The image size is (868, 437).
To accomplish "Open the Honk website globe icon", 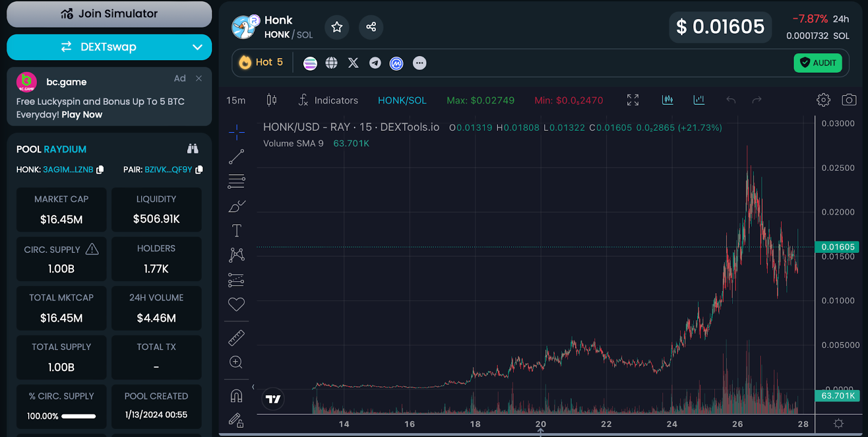I will coord(331,63).
